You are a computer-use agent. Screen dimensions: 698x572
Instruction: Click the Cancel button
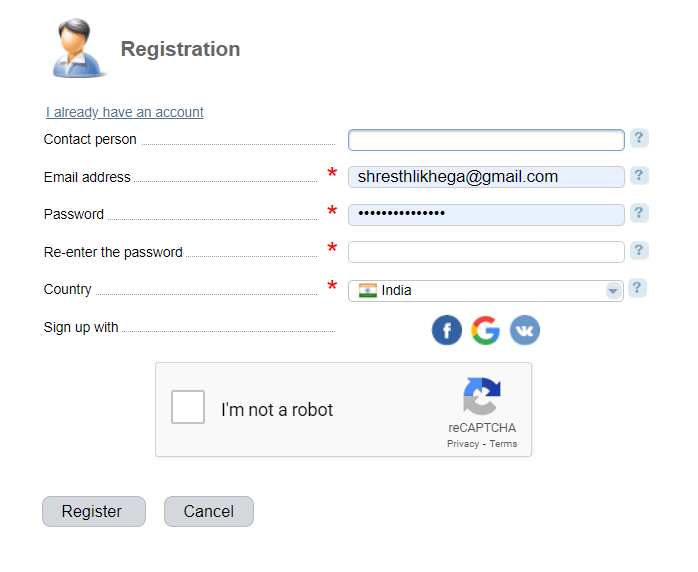pos(208,511)
